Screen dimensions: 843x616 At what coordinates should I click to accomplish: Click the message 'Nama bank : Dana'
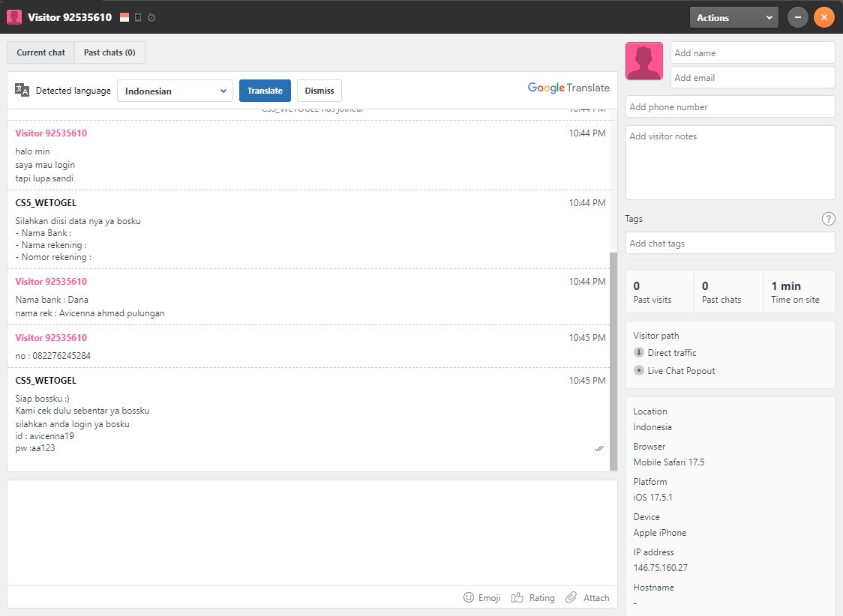tap(52, 300)
